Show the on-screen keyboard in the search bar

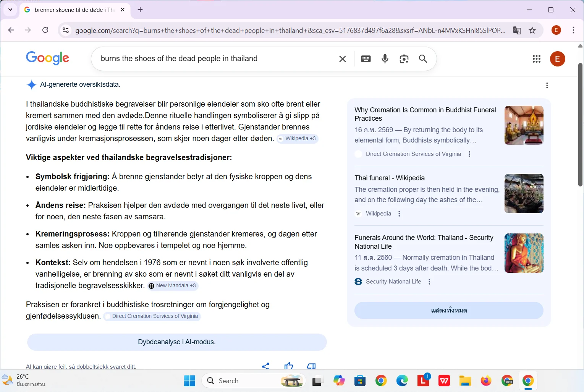pyautogui.click(x=366, y=59)
